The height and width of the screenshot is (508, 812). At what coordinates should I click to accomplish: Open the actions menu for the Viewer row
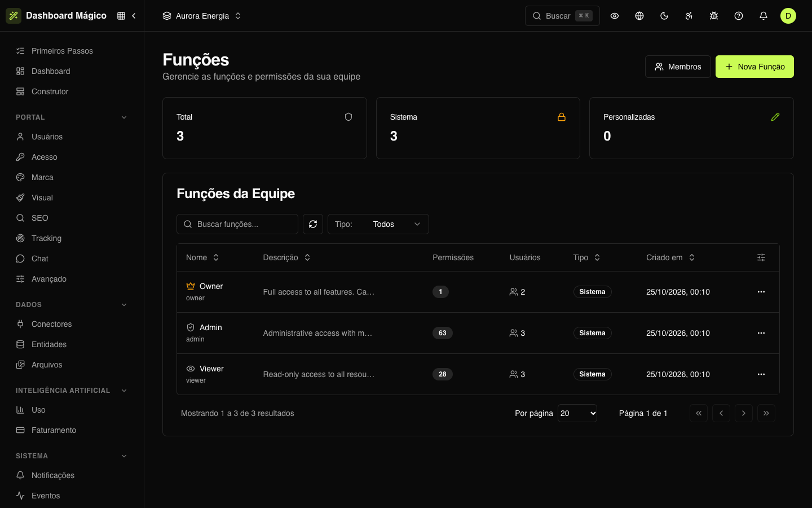(x=761, y=374)
